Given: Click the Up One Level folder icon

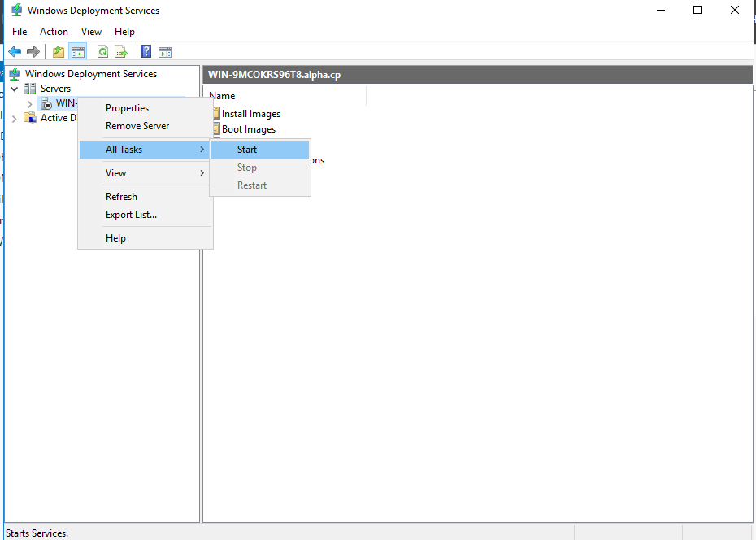Looking at the screenshot, I should click(x=59, y=51).
